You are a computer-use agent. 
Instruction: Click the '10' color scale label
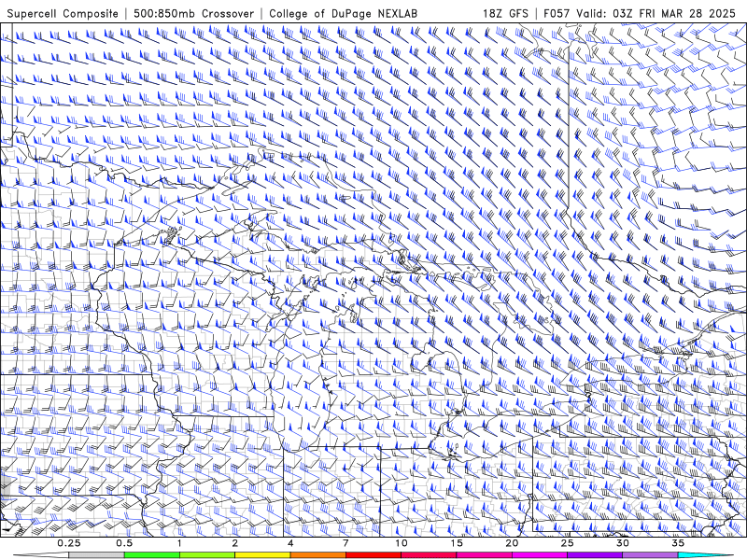click(402, 543)
